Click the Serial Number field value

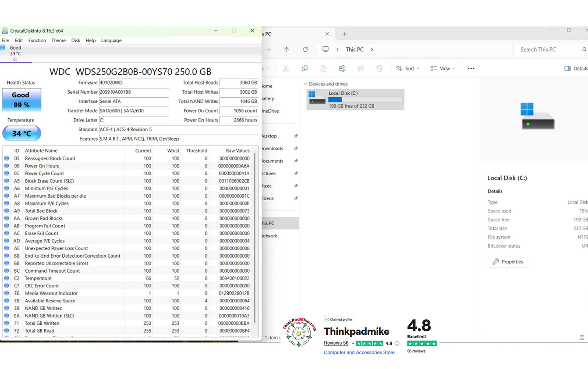[x=134, y=92]
